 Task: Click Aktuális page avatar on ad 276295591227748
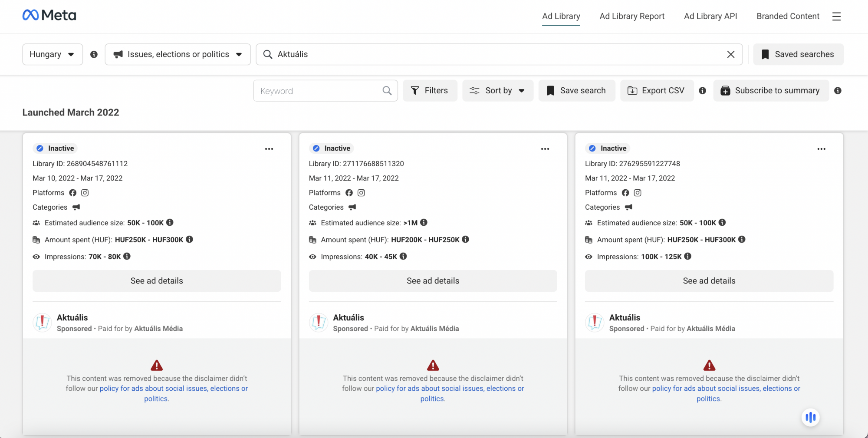tap(595, 323)
